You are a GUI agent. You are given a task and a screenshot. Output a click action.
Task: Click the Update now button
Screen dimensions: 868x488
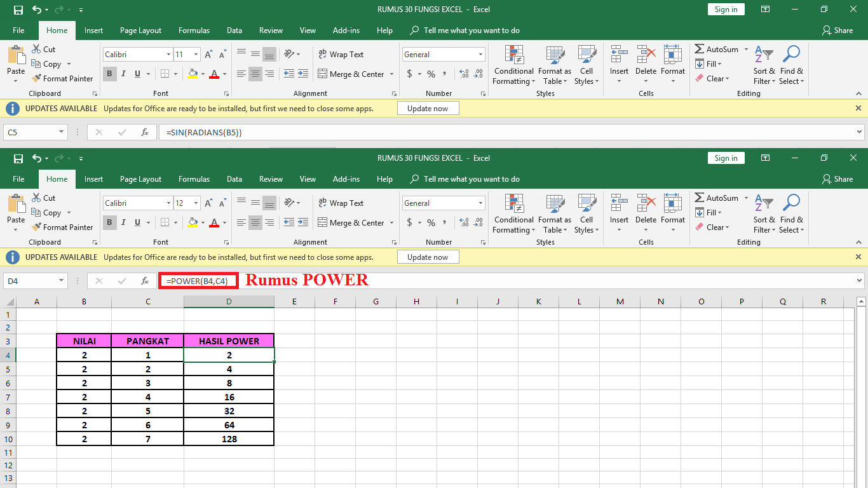(x=428, y=257)
